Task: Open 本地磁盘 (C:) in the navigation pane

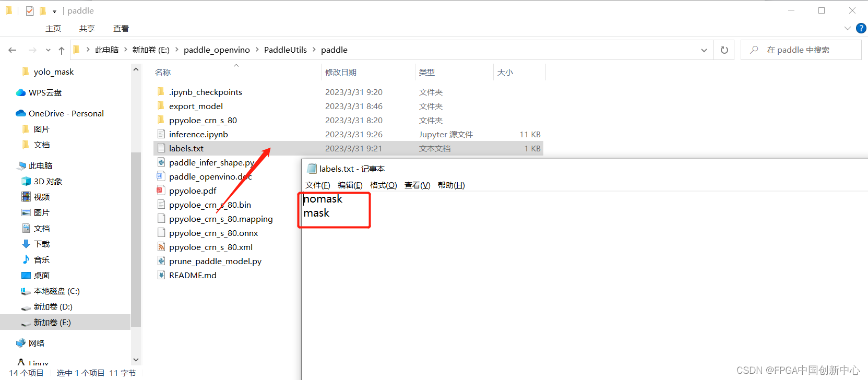Action: [x=57, y=291]
